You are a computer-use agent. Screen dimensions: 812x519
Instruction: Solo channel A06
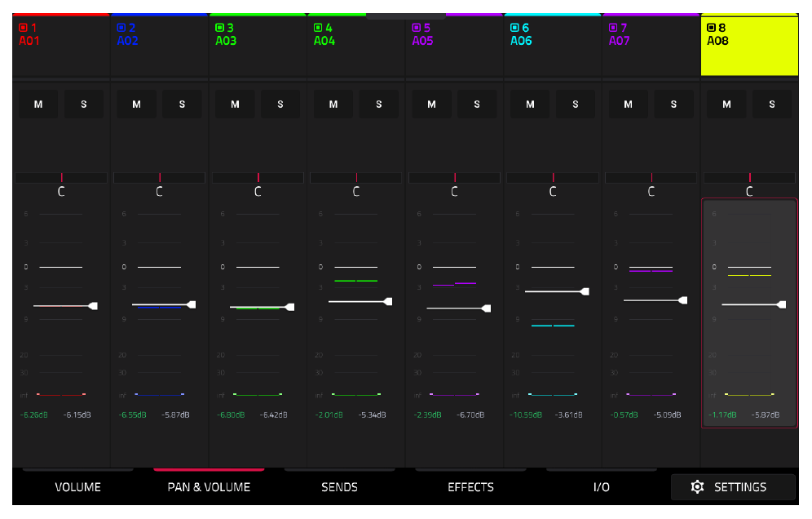tap(576, 104)
